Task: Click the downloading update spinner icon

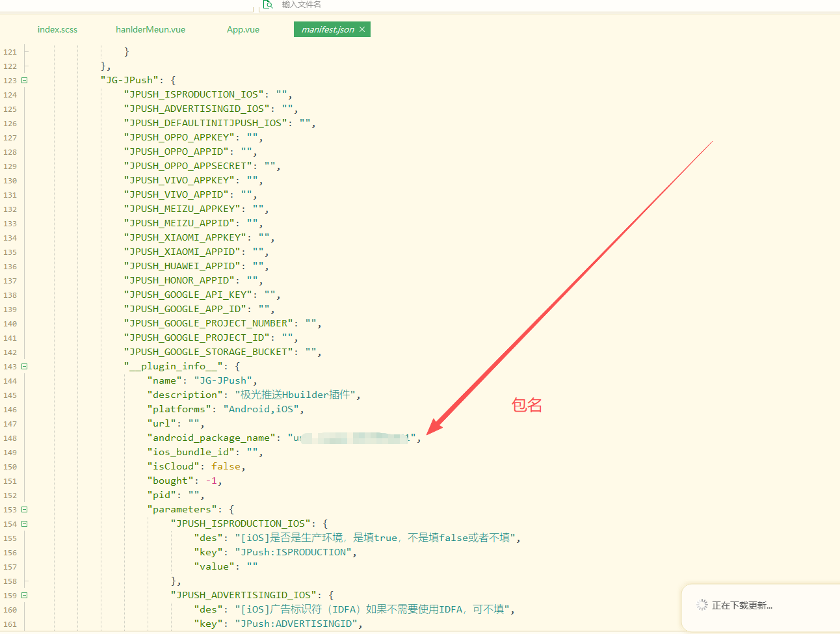Action: 702,605
